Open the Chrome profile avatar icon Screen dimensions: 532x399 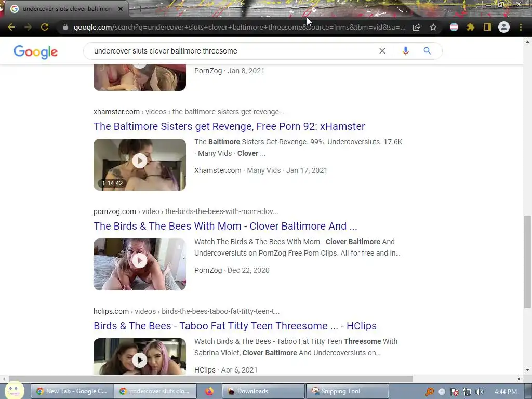pyautogui.click(x=504, y=27)
